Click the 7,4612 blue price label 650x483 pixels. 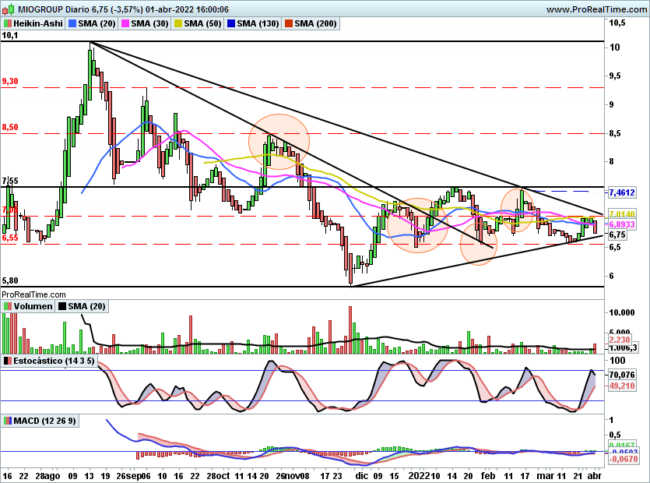[x=621, y=190]
